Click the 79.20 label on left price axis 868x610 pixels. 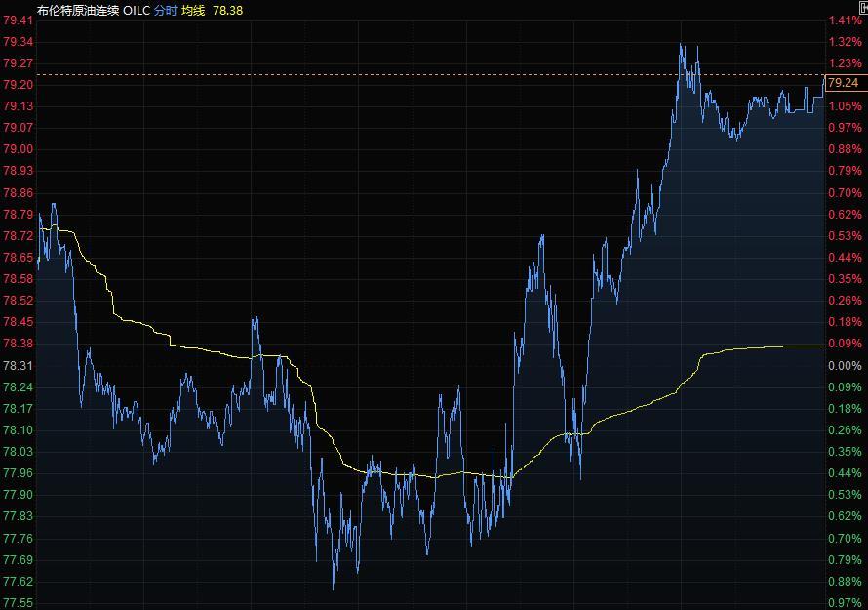coord(19,85)
